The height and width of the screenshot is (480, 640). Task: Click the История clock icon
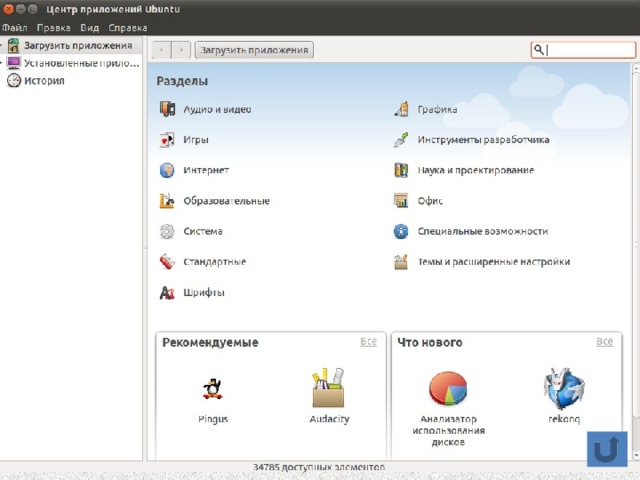coord(14,80)
